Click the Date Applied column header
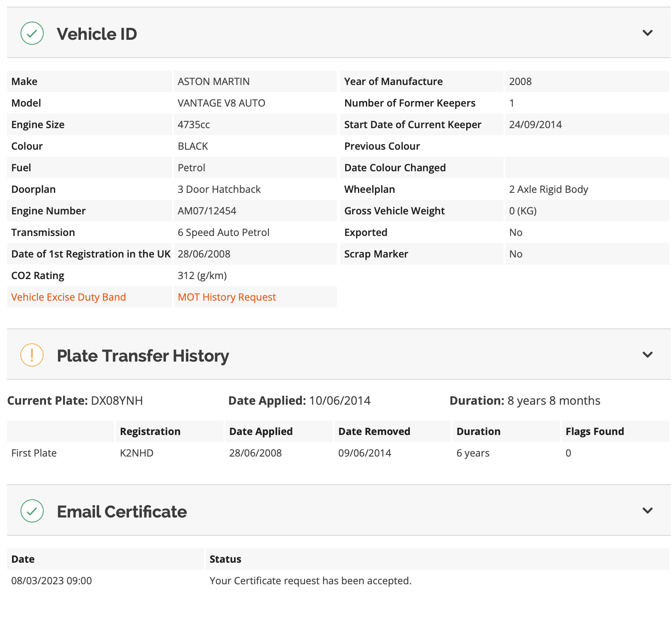 (x=261, y=431)
